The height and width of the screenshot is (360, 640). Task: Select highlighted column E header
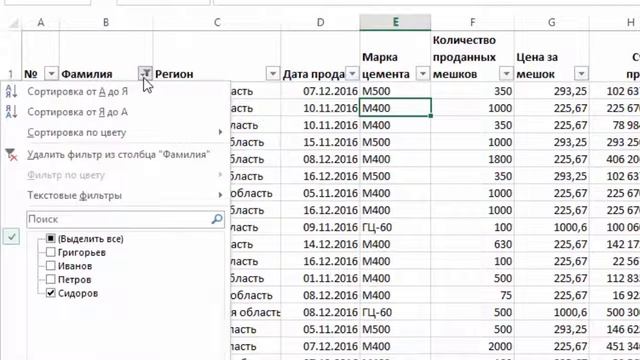click(x=395, y=23)
